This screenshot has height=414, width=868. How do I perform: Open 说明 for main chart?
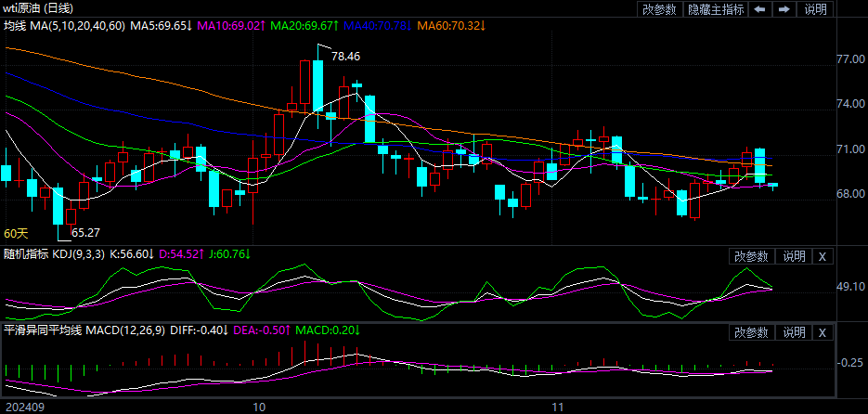tap(815, 9)
